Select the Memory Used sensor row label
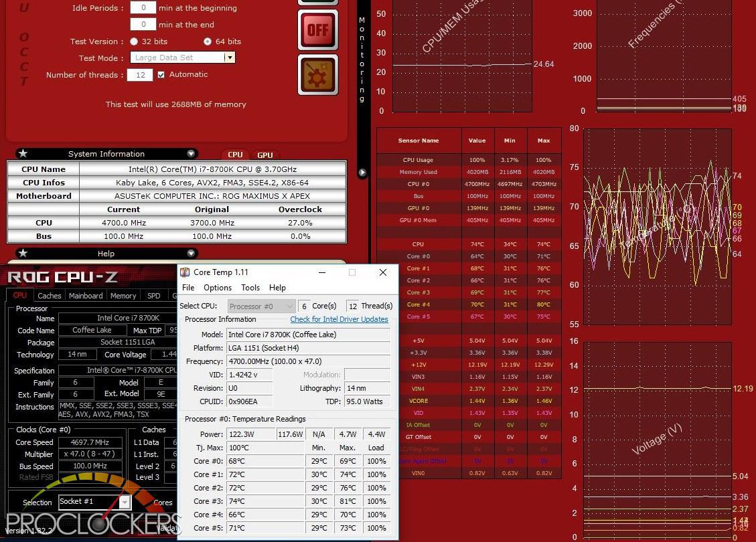The width and height of the screenshot is (756, 542). coord(418,172)
